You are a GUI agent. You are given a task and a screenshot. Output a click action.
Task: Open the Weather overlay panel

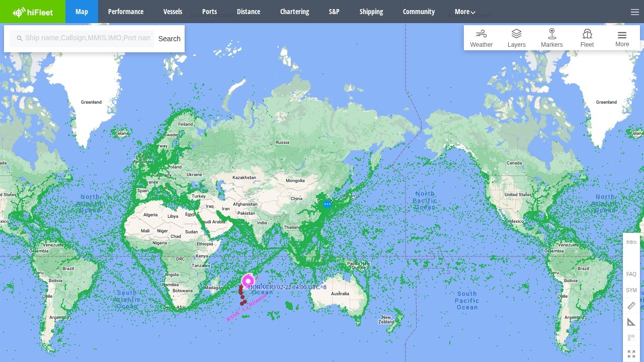click(481, 38)
